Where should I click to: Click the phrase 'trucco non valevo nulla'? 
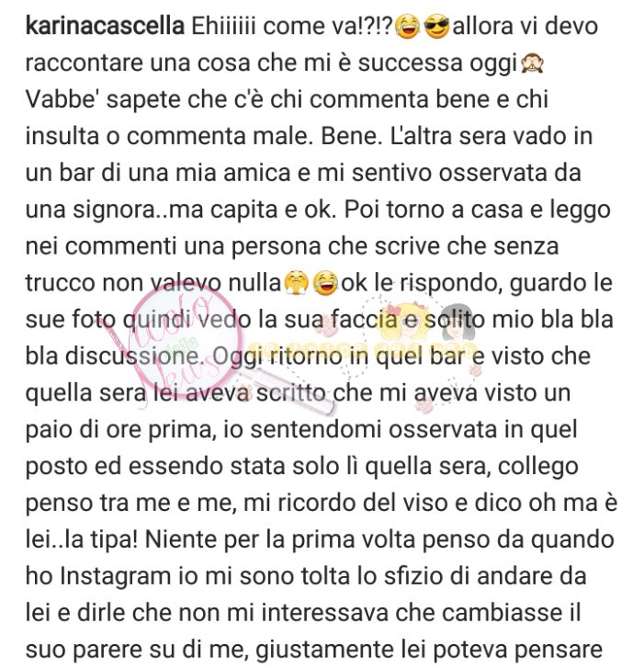pos(153,283)
